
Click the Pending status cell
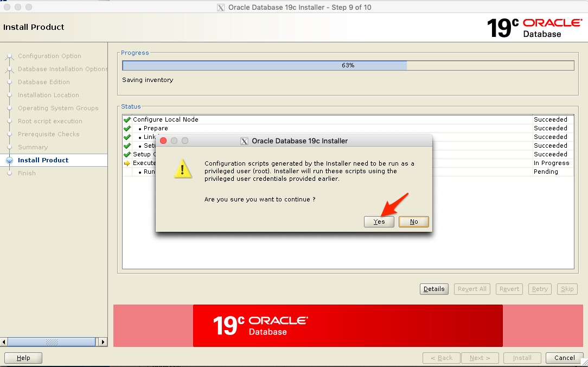click(546, 172)
